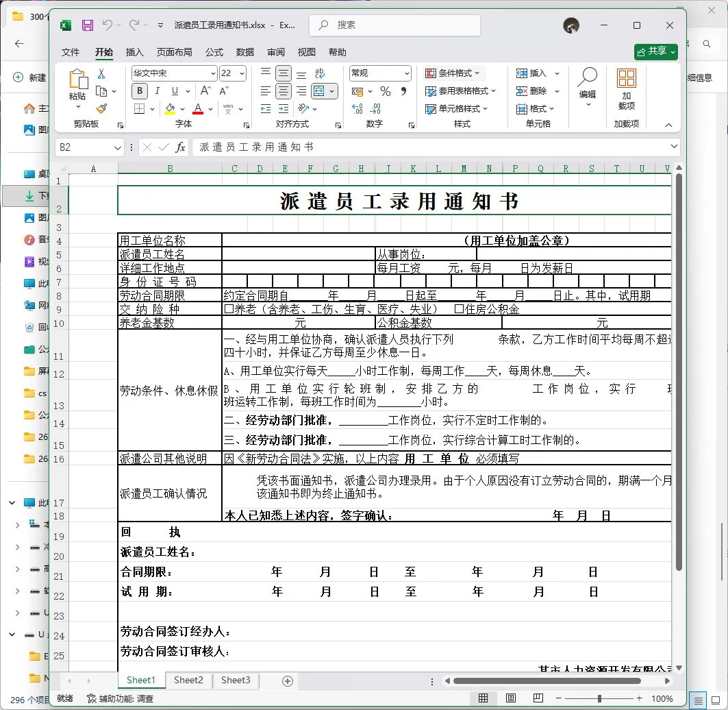The height and width of the screenshot is (710, 728).
Task: Select the Cut scissors icon
Action: pos(101,73)
